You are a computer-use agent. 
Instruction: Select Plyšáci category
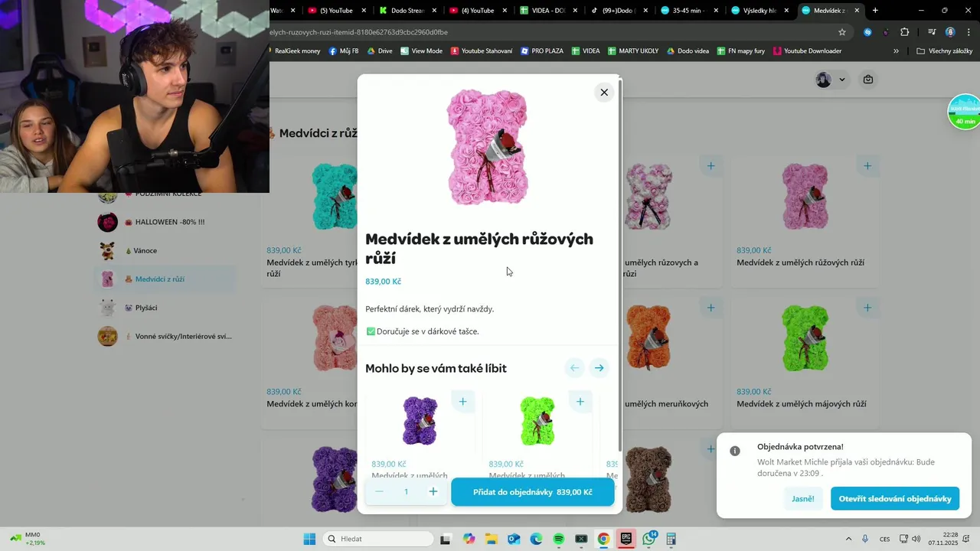point(165,308)
